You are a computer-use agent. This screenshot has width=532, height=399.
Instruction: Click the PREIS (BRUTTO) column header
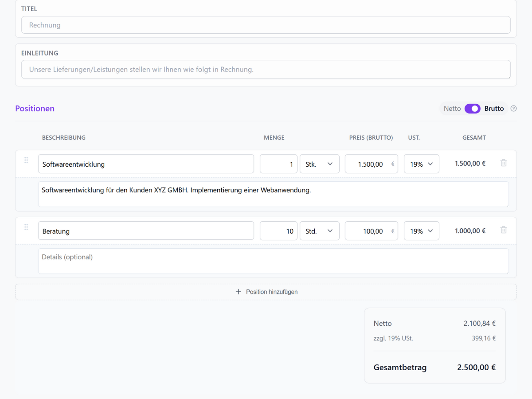click(x=371, y=137)
